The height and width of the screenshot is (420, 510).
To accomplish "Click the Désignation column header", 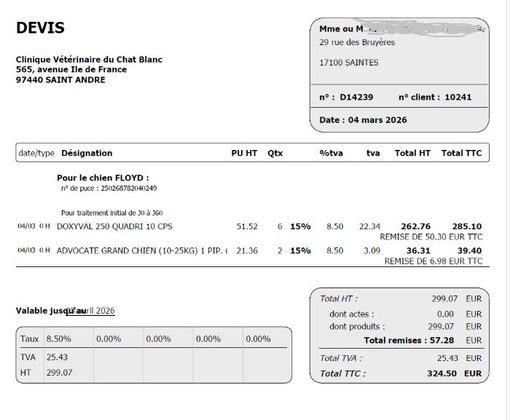I will pos(87,153).
